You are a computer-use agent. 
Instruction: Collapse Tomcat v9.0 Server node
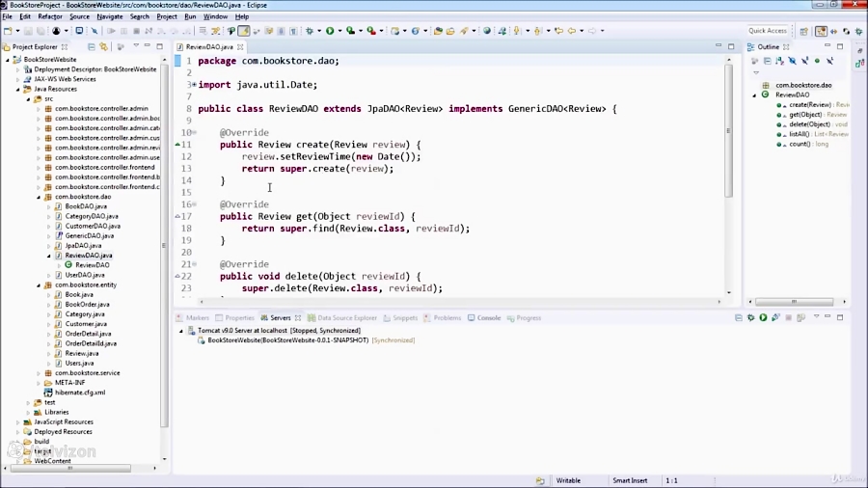[181, 331]
